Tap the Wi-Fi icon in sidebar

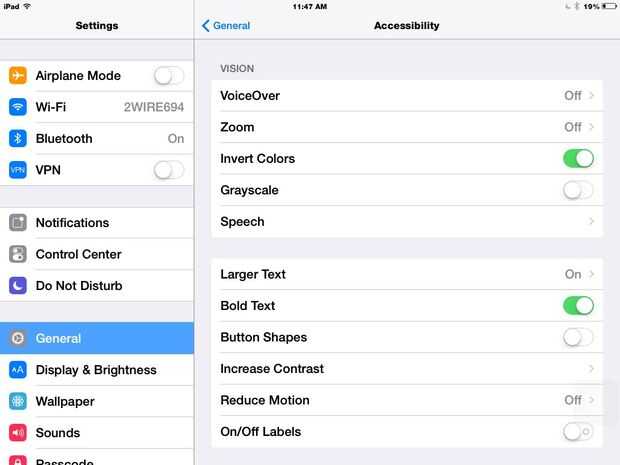(x=18, y=107)
